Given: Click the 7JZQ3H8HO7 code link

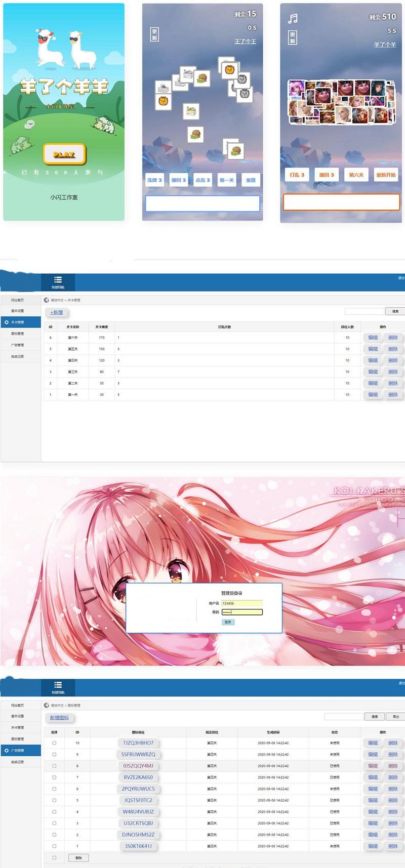Looking at the screenshot, I should click(138, 743).
